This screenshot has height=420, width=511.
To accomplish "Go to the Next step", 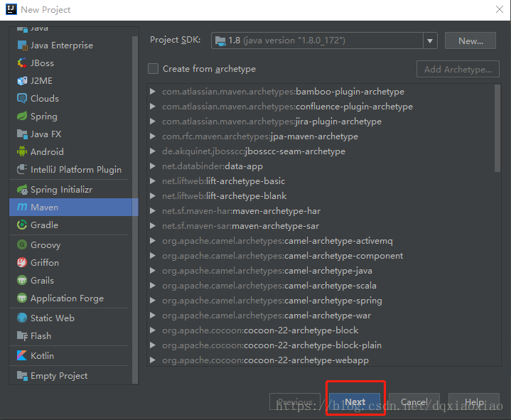I will 355,402.
